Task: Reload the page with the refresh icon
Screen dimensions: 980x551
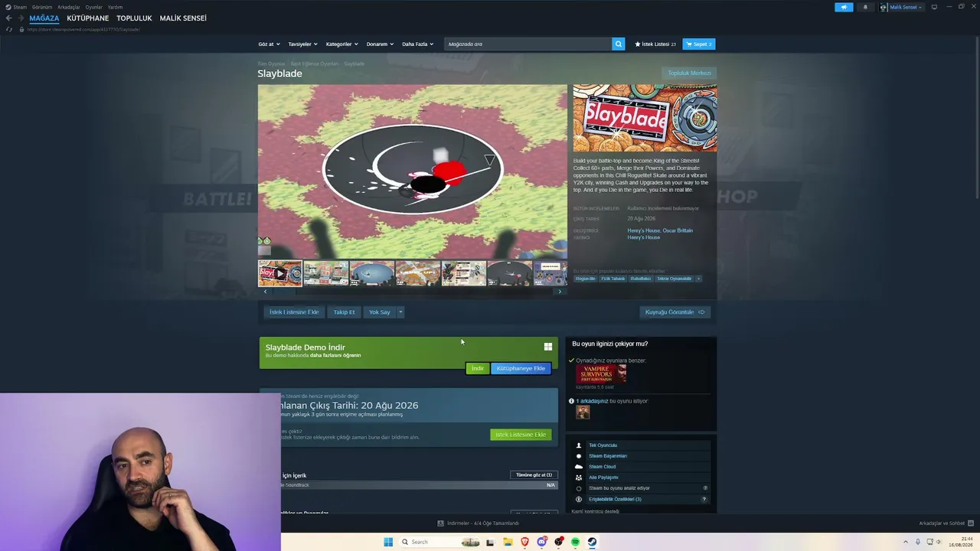Action: coord(9,29)
